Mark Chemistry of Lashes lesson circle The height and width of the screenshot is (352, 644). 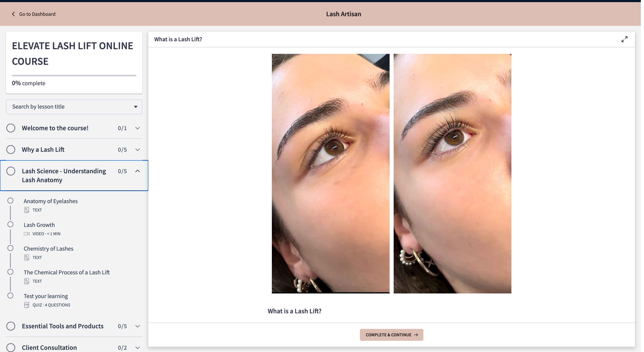[x=10, y=248]
